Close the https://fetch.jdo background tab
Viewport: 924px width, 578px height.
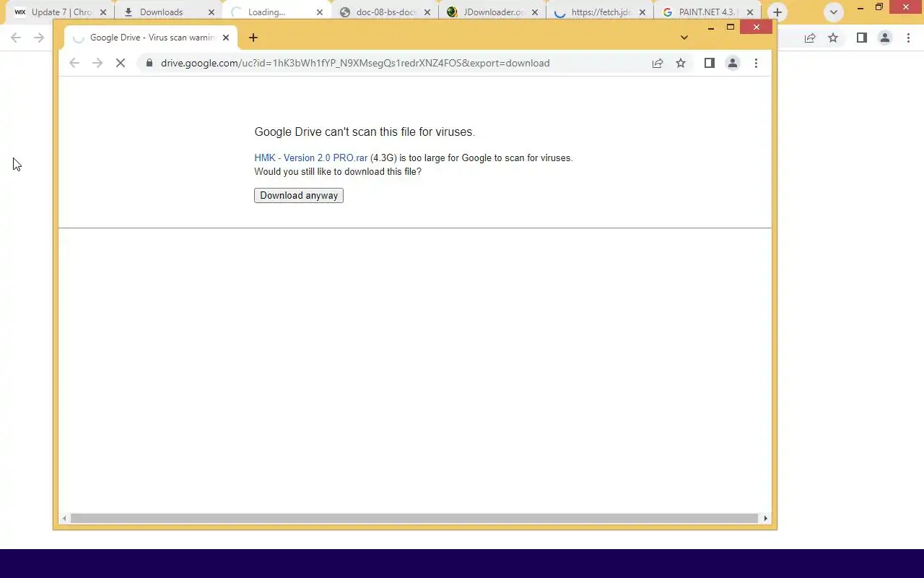click(642, 12)
